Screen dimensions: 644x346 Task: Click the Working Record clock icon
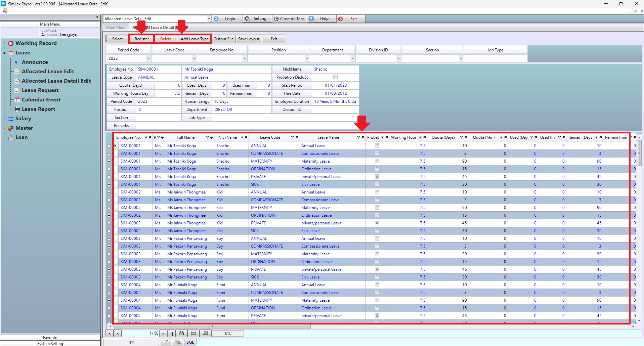(x=11, y=43)
